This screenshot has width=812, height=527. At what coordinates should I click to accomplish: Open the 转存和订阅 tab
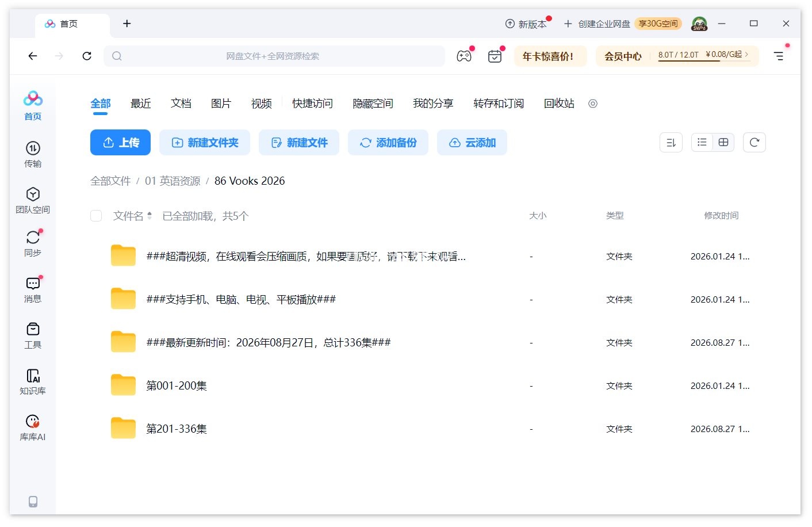coord(499,104)
